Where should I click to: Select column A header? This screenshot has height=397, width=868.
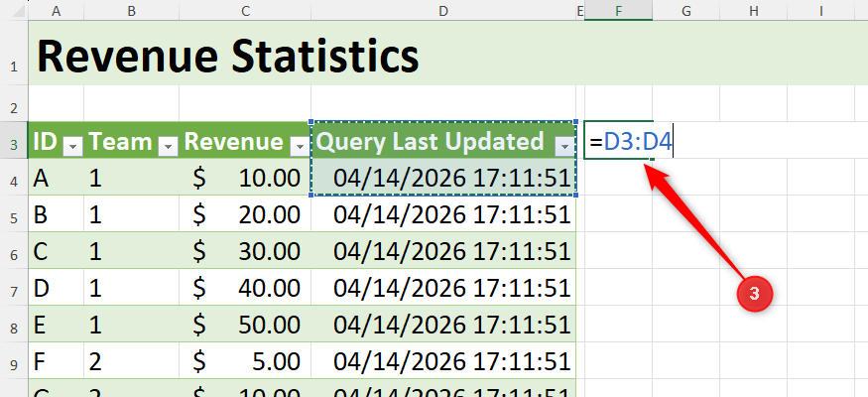pos(56,10)
